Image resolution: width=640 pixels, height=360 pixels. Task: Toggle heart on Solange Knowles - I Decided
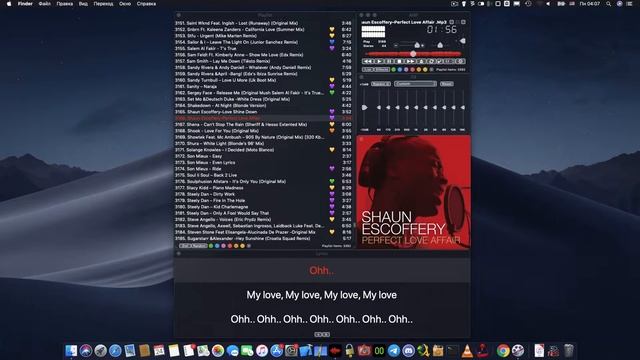point(332,150)
